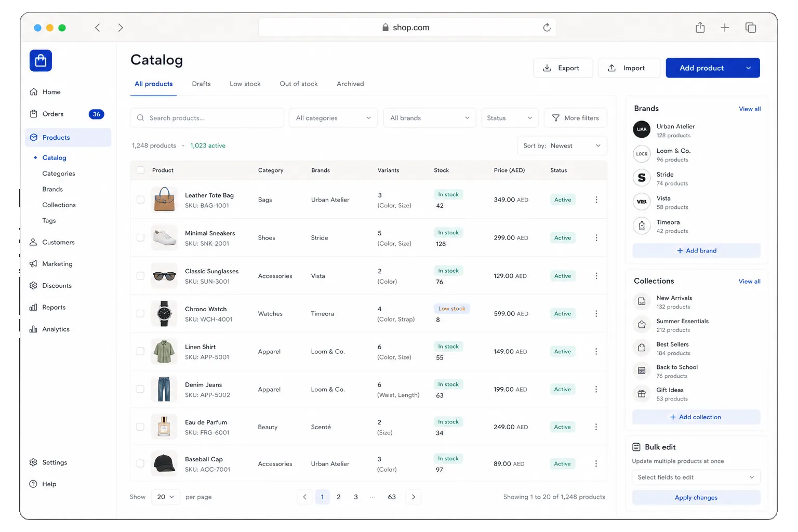Open Reports from sidebar
Screen dimensions: 798x532
pos(47,308)
